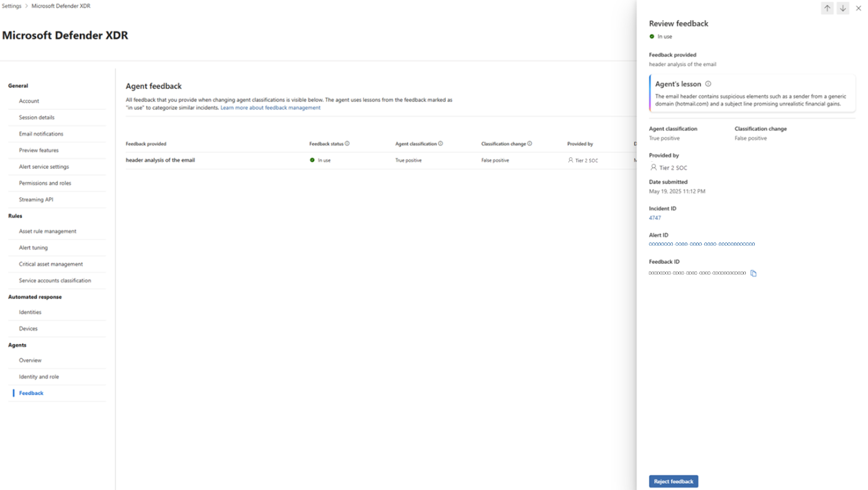The height and width of the screenshot is (490, 868).
Task: Copy the Feedback ID
Action: (x=753, y=273)
